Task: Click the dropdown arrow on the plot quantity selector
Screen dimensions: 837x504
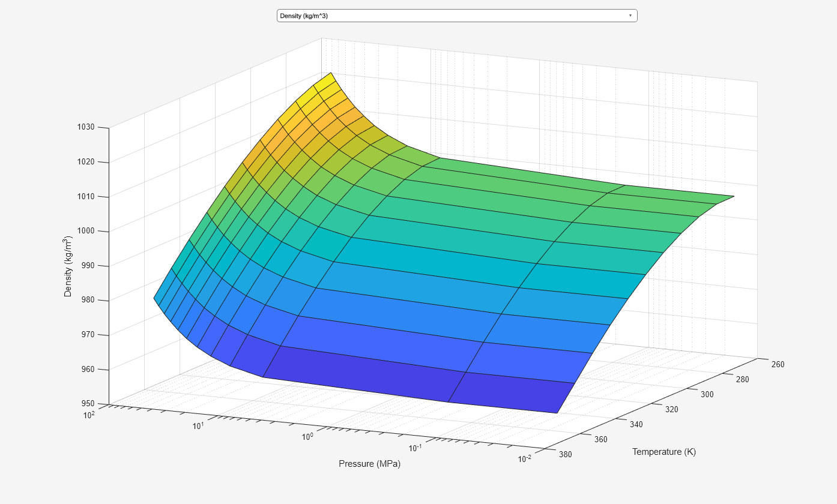Action: [x=629, y=16]
